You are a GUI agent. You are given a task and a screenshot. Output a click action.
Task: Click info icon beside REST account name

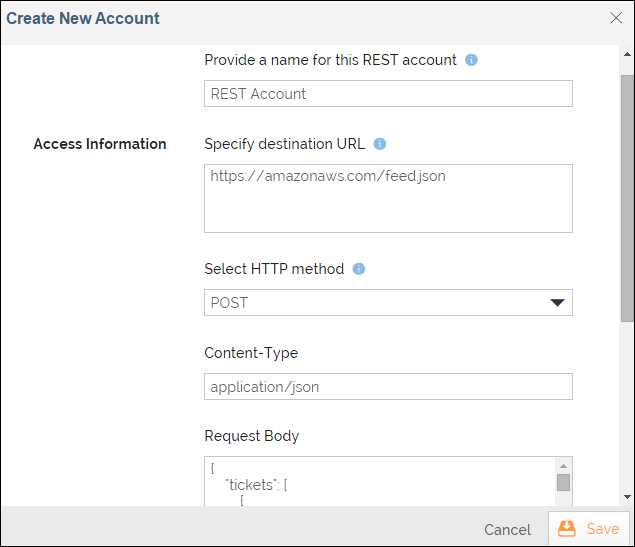[472, 60]
